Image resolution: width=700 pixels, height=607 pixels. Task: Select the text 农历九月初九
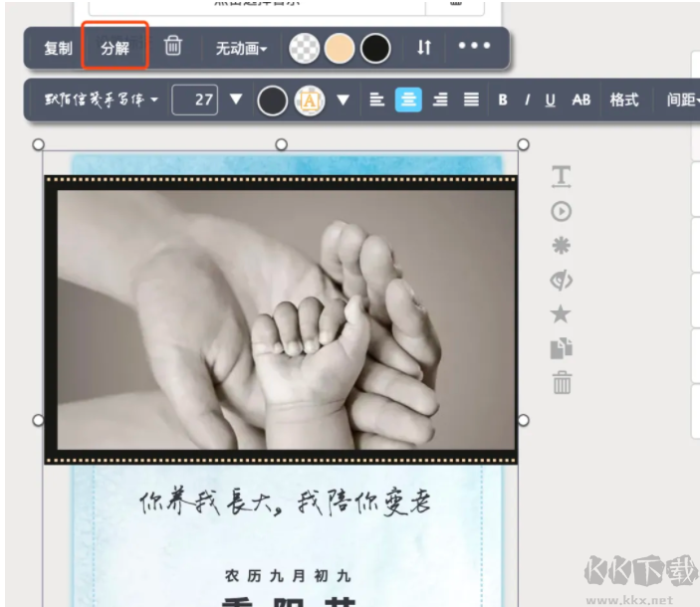[x=288, y=576]
